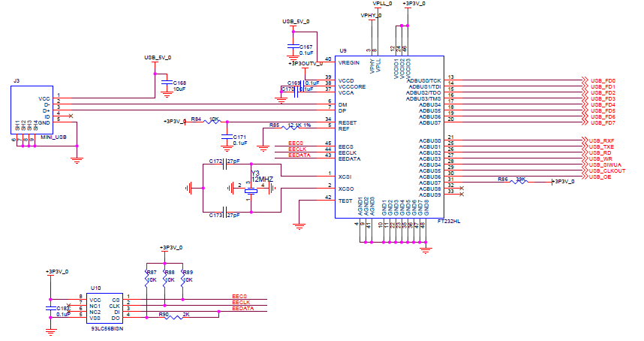
Task: Select the R86 39K resistor
Action: tap(519, 182)
